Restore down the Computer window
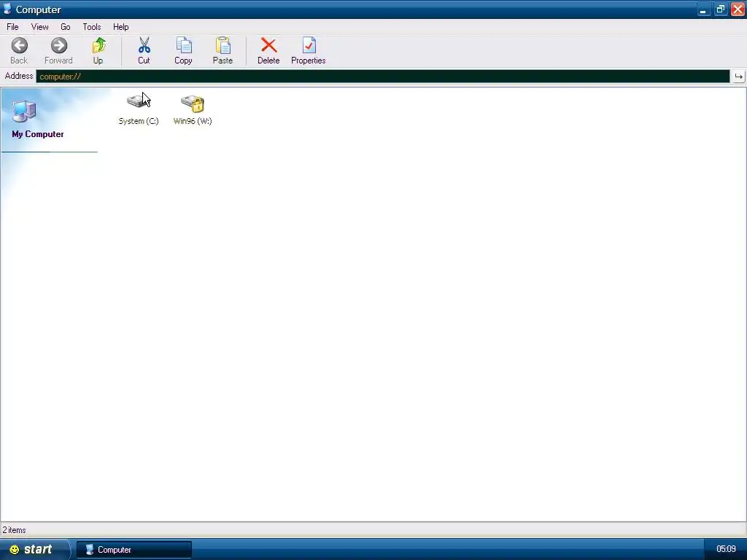The width and height of the screenshot is (747, 560). pos(721,9)
